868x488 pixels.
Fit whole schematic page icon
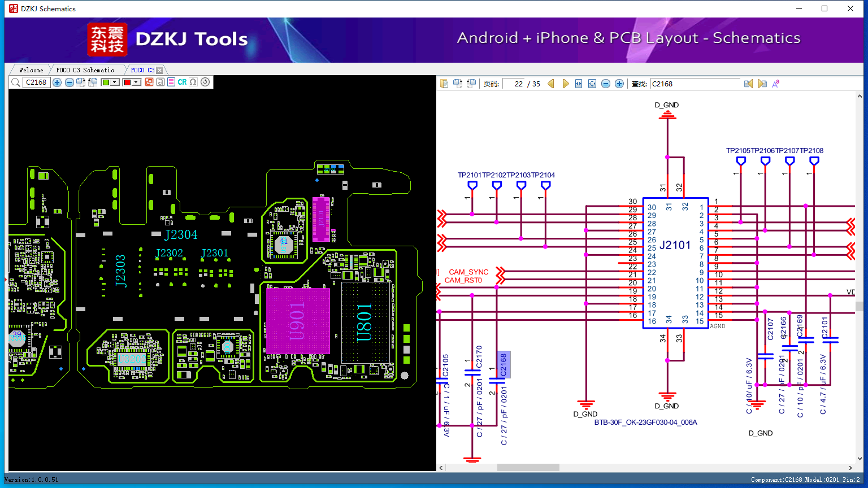click(x=592, y=84)
